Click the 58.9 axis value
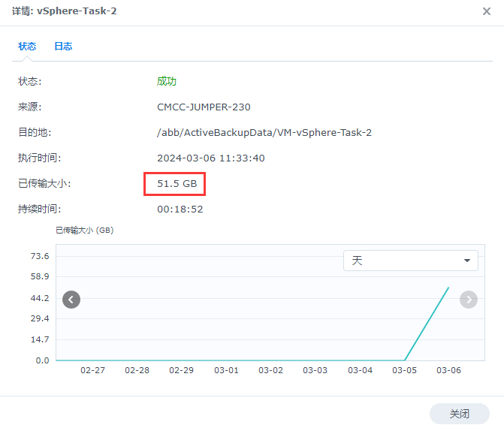This screenshot has width=504, height=431. pos(40,276)
